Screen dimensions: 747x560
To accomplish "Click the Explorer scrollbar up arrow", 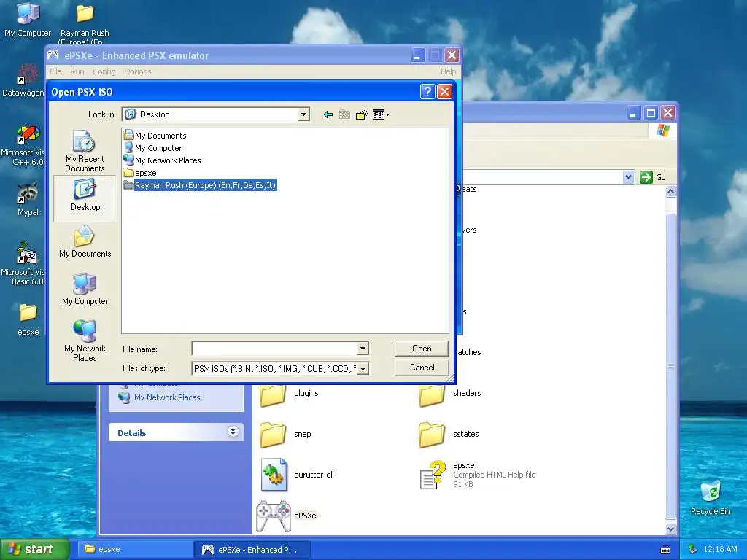I will coord(670,192).
